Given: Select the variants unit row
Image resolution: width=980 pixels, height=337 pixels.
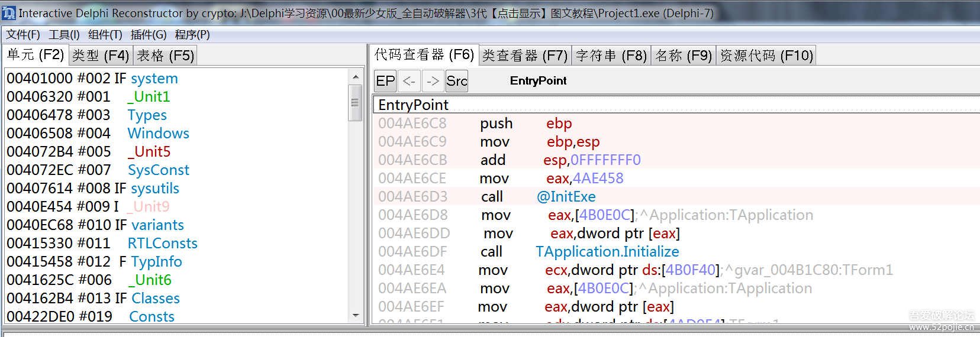Looking at the screenshot, I should click(176, 225).
